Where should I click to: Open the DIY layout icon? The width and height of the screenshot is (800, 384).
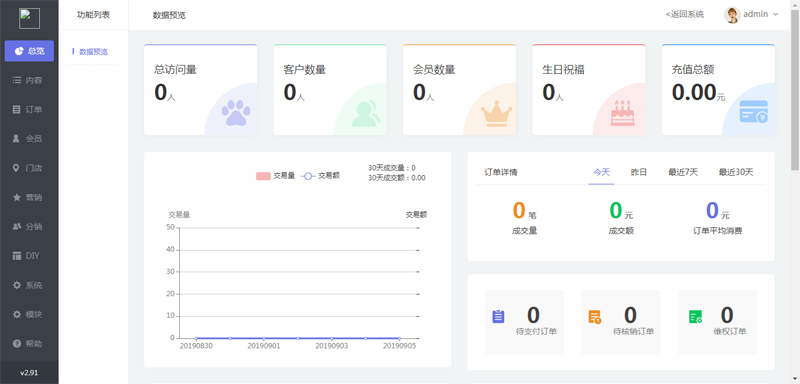pos(17,255)
